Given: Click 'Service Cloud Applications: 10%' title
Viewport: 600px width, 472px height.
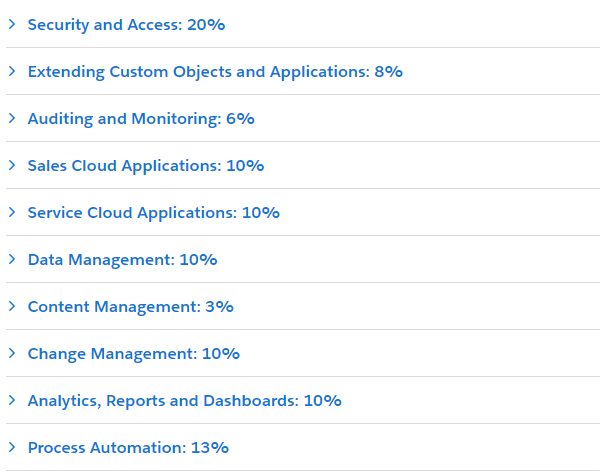Looking at the screenshot, I should click(x=153, y=213).
